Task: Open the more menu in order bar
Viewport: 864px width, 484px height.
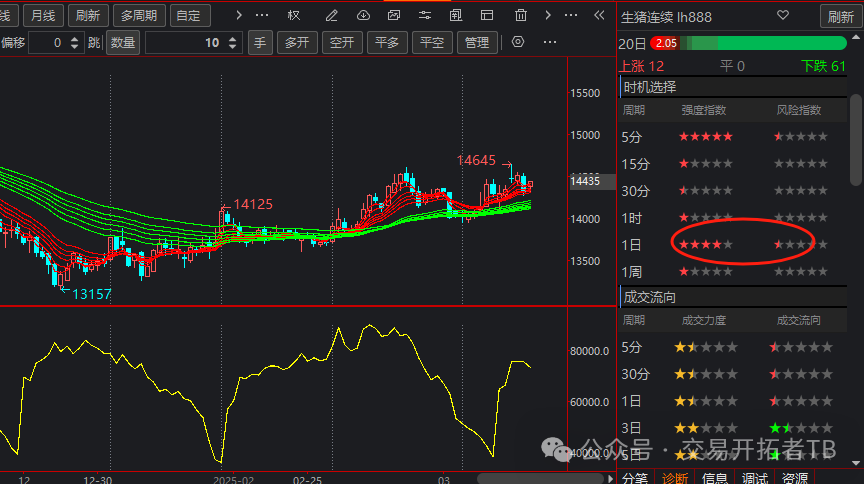Action: tap(550, 42)
